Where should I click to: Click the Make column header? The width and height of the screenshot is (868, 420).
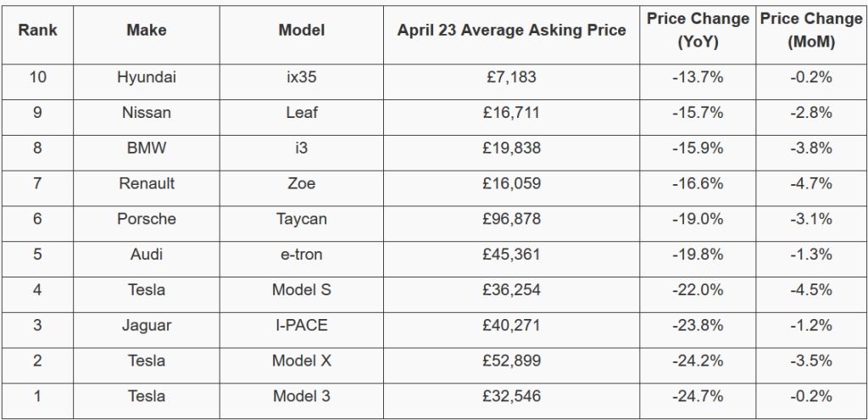(147, 30)
